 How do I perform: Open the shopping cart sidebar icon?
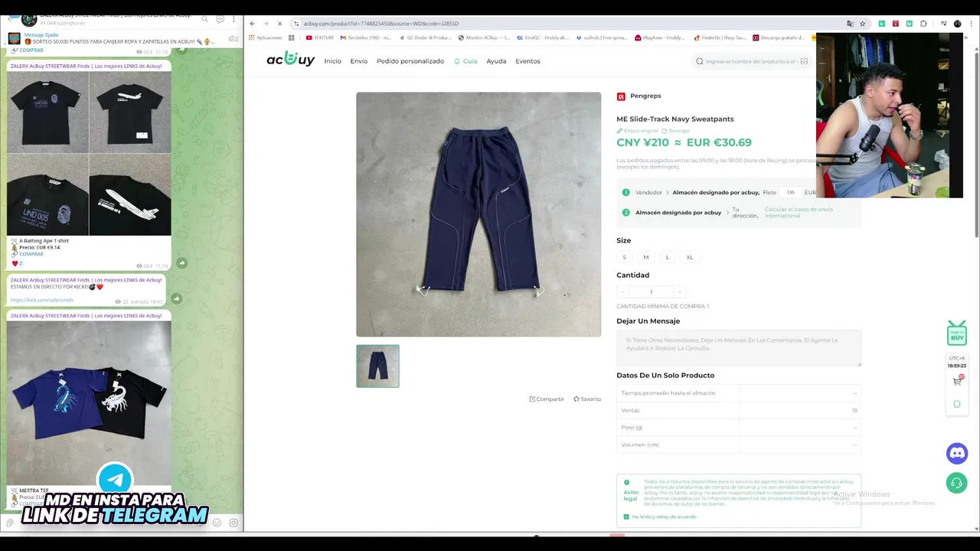(957, 381)
